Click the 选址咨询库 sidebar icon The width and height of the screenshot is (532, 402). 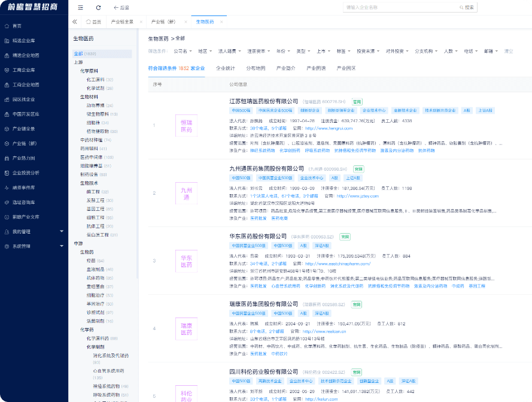tap(7, 202)
